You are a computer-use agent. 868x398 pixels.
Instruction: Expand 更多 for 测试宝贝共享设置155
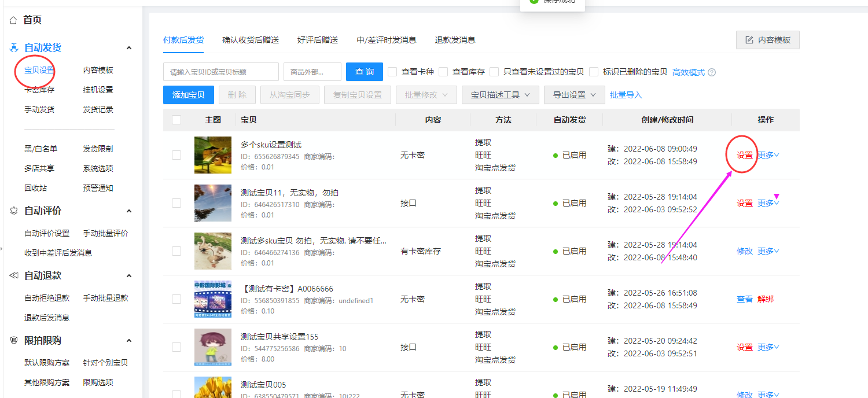(x=768, y=347)
